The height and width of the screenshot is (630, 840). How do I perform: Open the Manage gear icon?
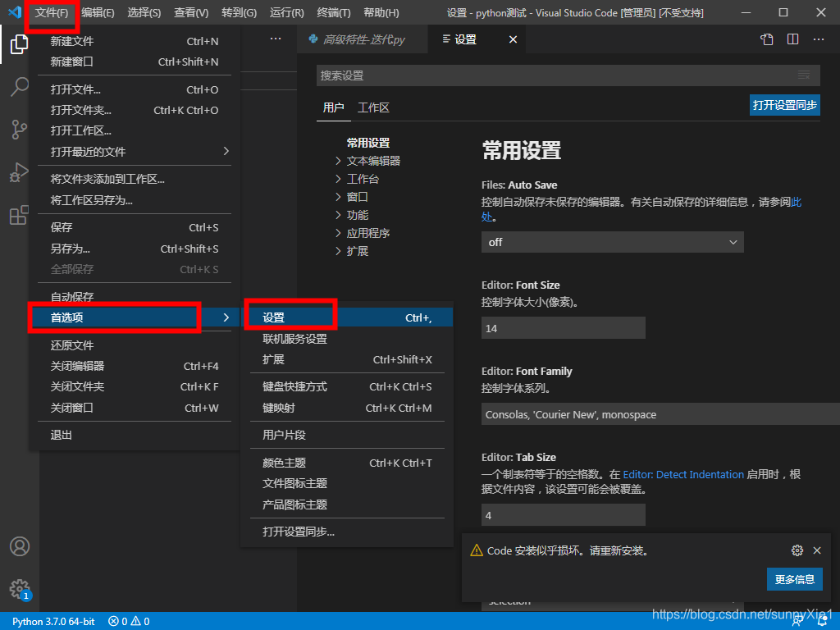click(x=20, y=589)
